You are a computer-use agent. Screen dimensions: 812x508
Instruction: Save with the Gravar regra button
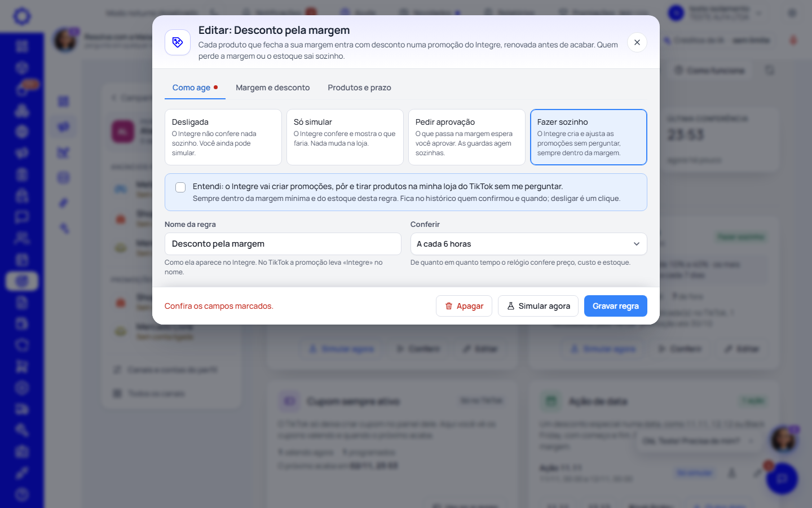(616, 306)
